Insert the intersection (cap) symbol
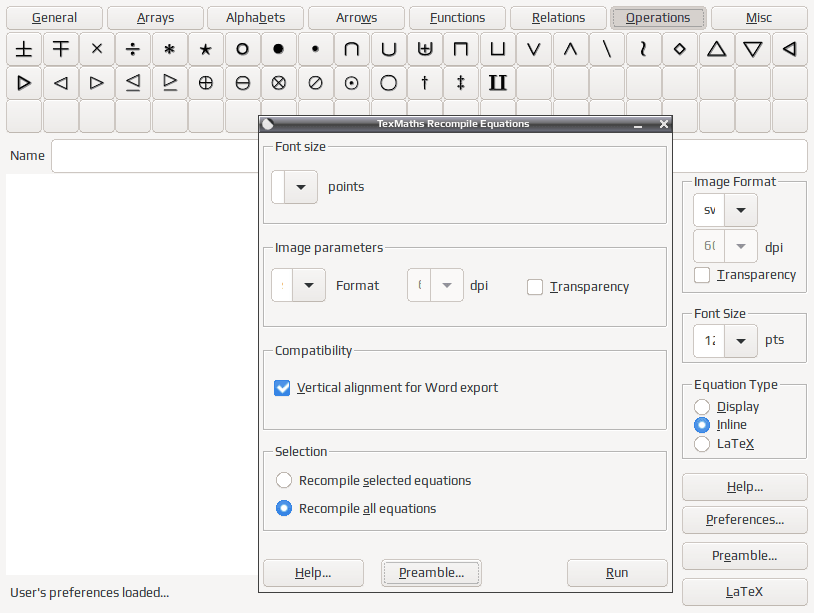The image size is (814, 613). coord(351,49)
